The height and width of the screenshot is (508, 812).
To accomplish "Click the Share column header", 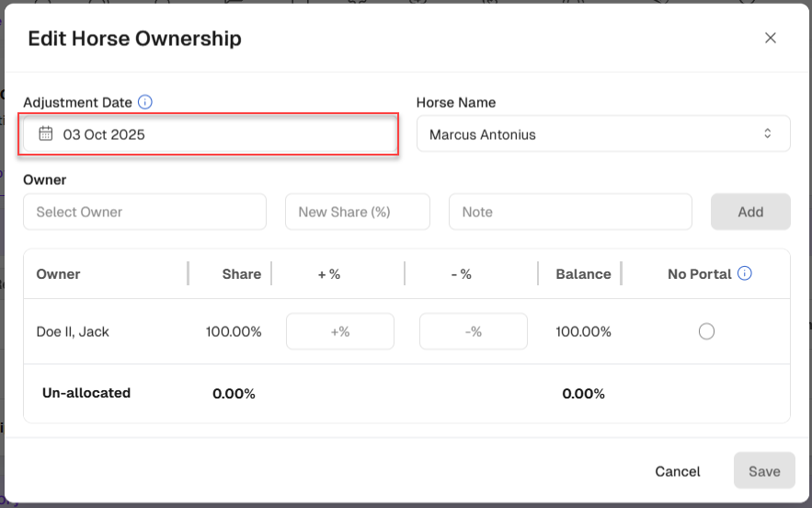I will click(241, 274).
